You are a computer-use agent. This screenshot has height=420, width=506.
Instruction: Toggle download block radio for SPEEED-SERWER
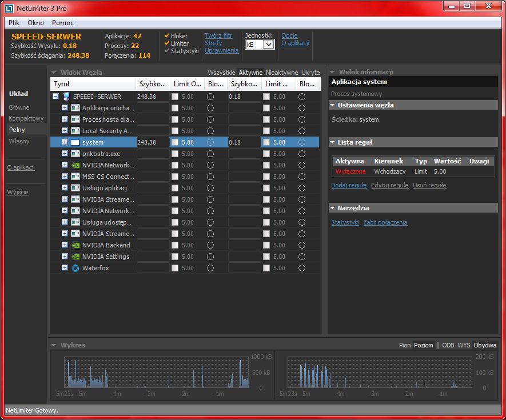tap(210, 97)
